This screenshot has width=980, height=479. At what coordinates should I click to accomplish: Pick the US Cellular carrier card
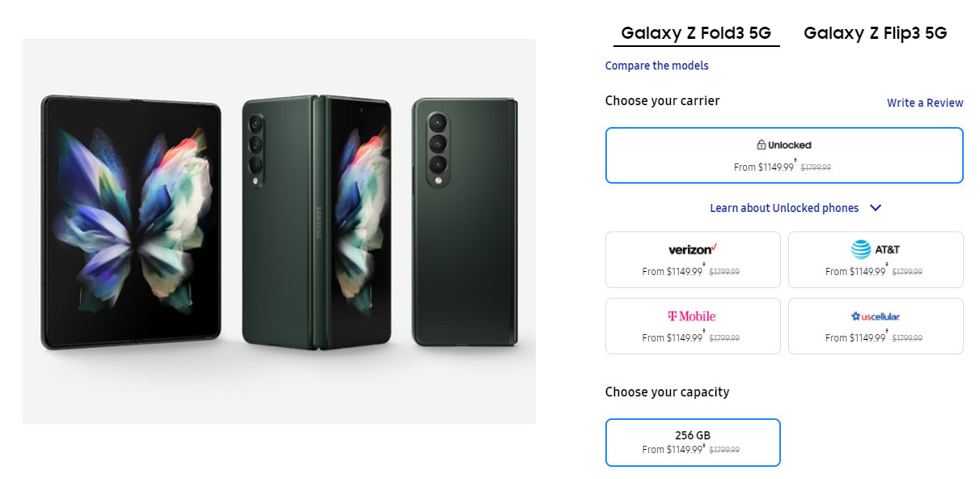pyautogui.click(x=875, y=326)
